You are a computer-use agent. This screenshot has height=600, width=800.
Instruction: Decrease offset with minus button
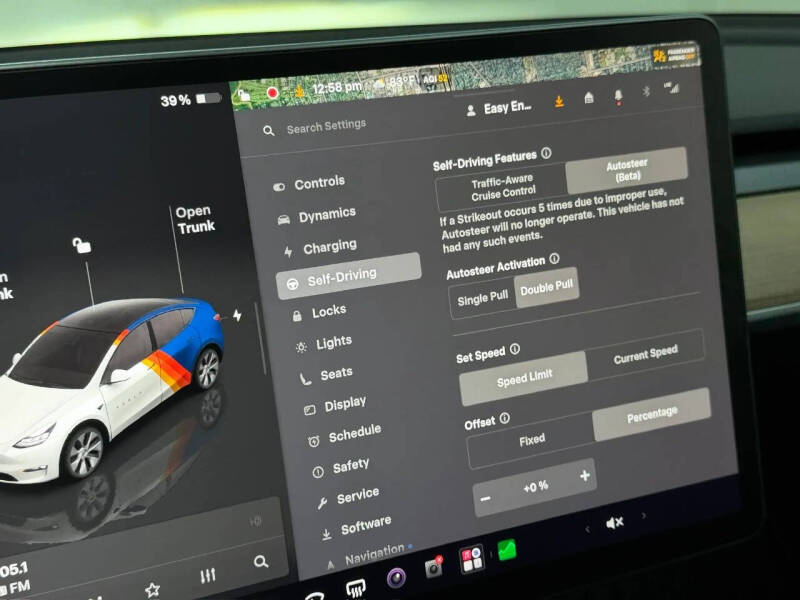pos(485,498)
